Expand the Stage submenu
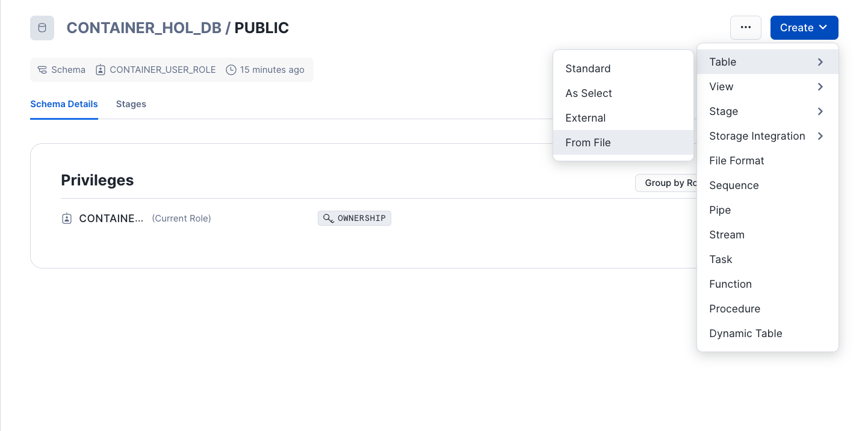The height and width of the screenshot is (431, 868). (767, 111)
